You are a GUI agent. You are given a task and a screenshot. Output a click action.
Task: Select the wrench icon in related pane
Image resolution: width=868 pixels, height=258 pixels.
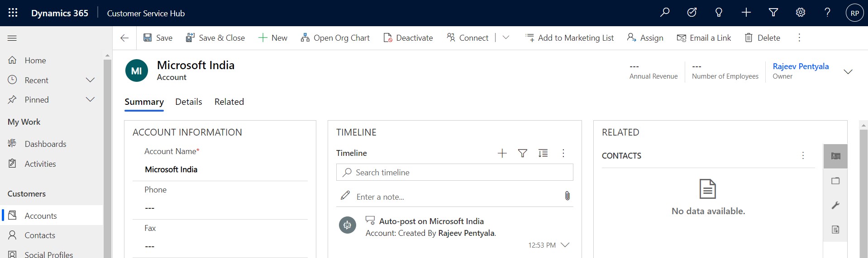click(x=835, y=205)
